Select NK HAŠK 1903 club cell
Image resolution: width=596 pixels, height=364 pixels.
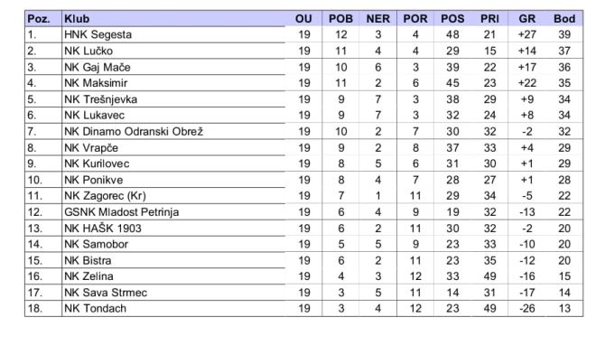coord(102,229)
